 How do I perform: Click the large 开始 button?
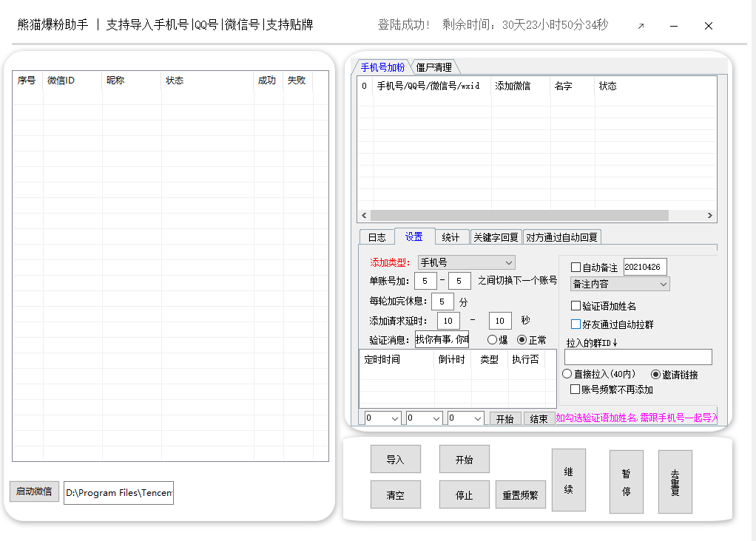click(465, 459)
